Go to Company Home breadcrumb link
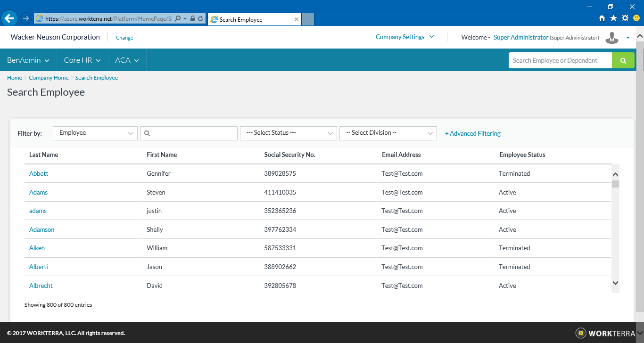 [x=49, y=78]
